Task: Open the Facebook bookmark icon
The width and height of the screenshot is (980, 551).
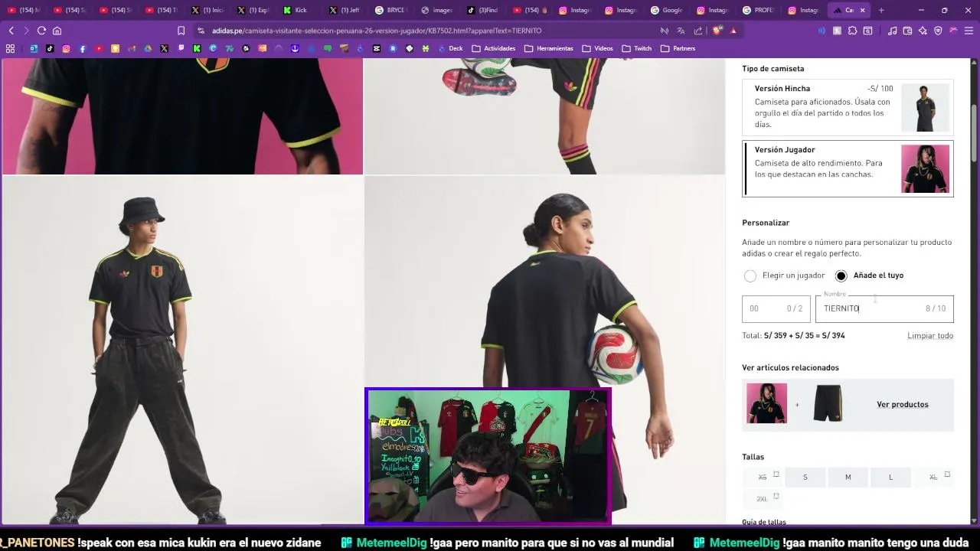Action: coord(83,48)
